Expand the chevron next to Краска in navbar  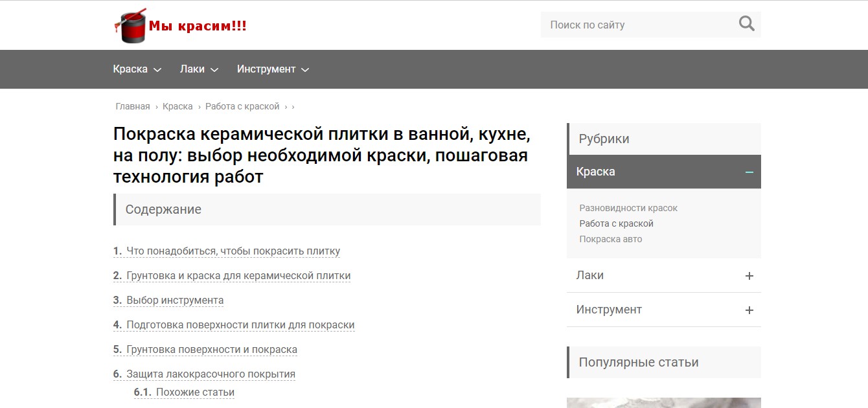[x=157, y=70]
